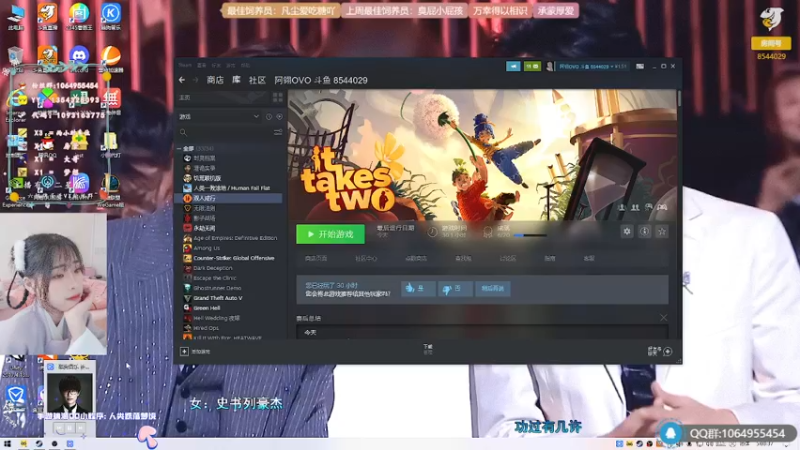This screenshot has width=800, height=450.
Task: Open the 商店页面 store page link
Action: pyautogui.click(x=316, y=259)
